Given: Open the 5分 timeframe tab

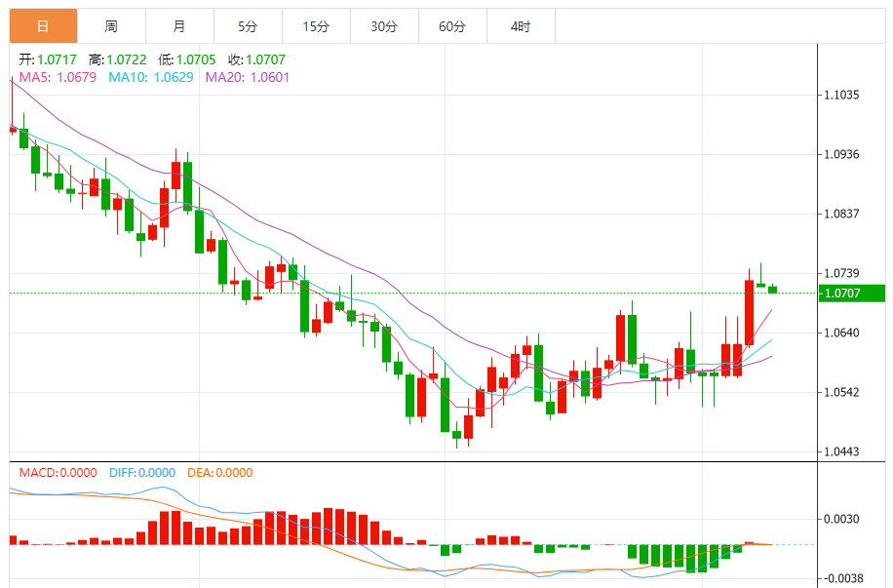Looking at the screenshot, I should (x=249, y=26).
